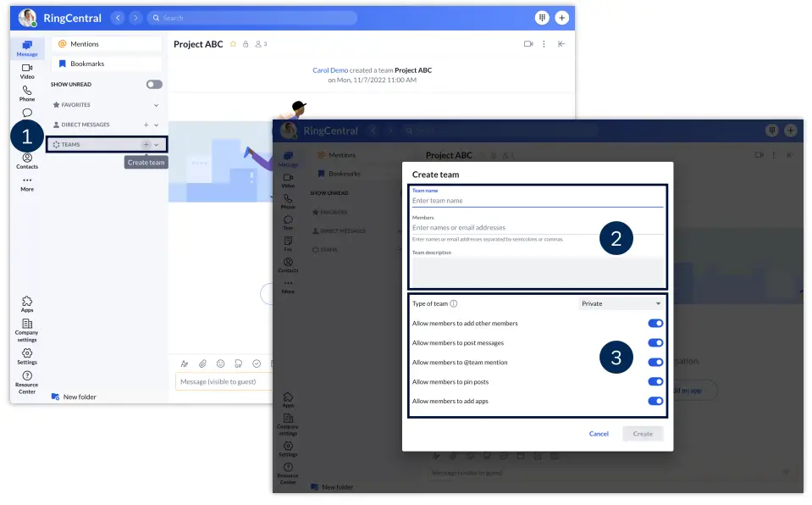Click the FAVORITES header in back window
812x505 pixels.
(75, 105)
